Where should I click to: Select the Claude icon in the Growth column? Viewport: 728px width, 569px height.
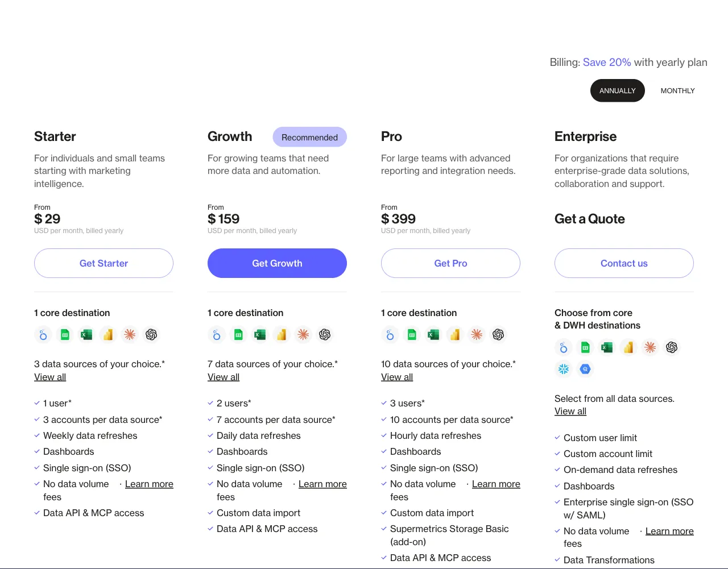tap(303, 335)
